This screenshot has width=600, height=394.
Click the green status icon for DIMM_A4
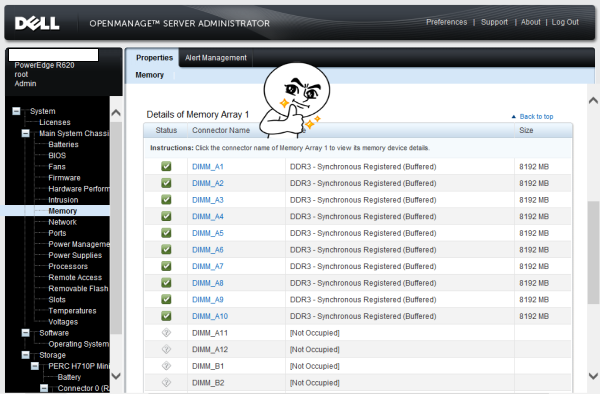[x=166, y=216]
